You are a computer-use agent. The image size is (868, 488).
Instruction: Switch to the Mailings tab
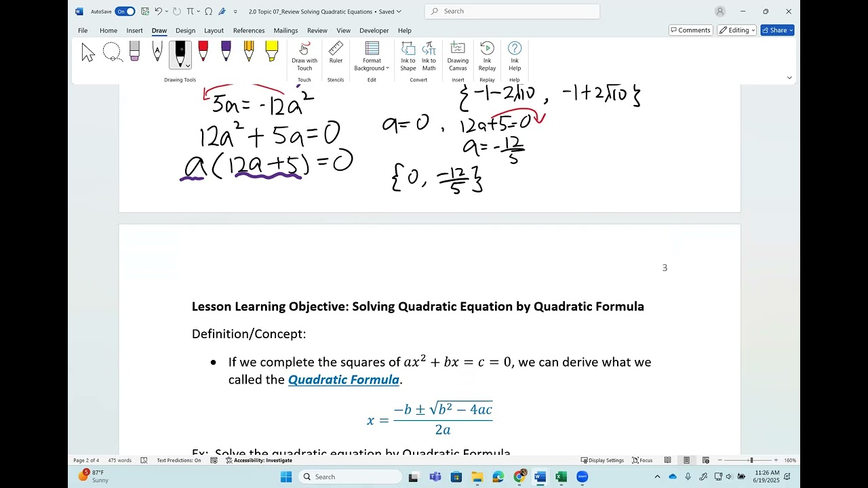pos(285,30)
